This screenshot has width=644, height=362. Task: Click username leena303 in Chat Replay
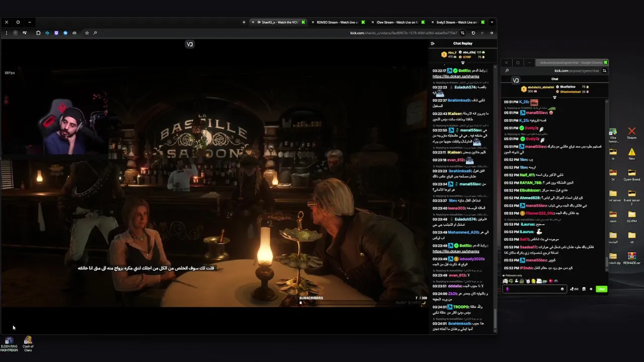click(456, 208)
